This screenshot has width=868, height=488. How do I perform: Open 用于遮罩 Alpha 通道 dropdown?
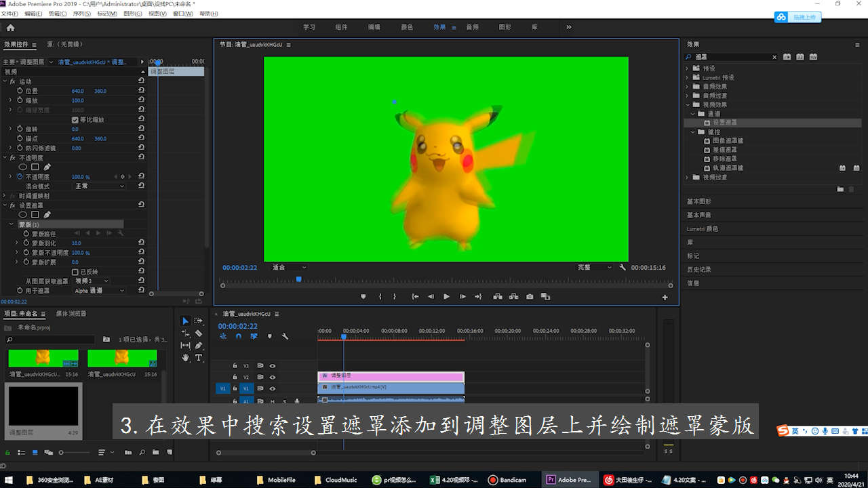point(99,290)
